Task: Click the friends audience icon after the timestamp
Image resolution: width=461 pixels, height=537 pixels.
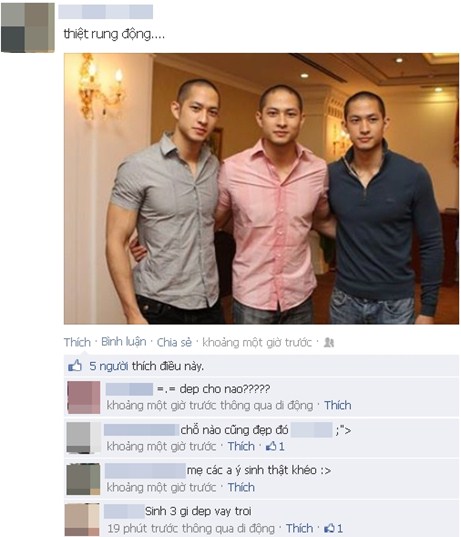Action: pyautogui.click(x=329, y=342)
